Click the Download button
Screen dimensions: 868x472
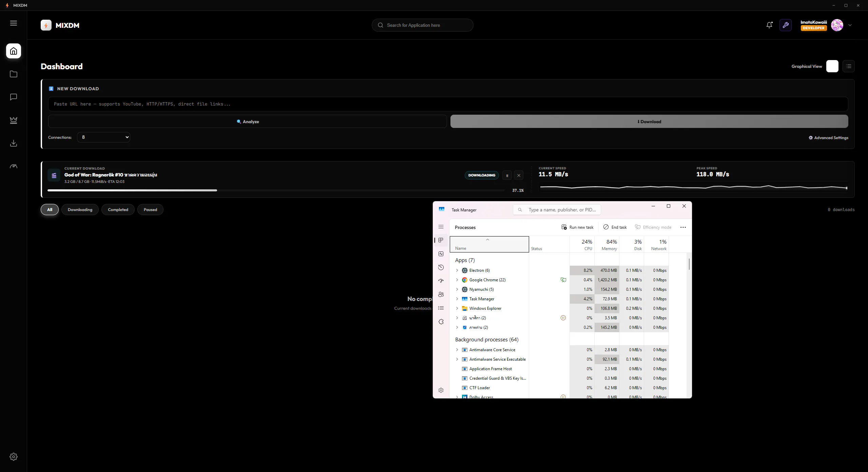(x=649, y=121)
